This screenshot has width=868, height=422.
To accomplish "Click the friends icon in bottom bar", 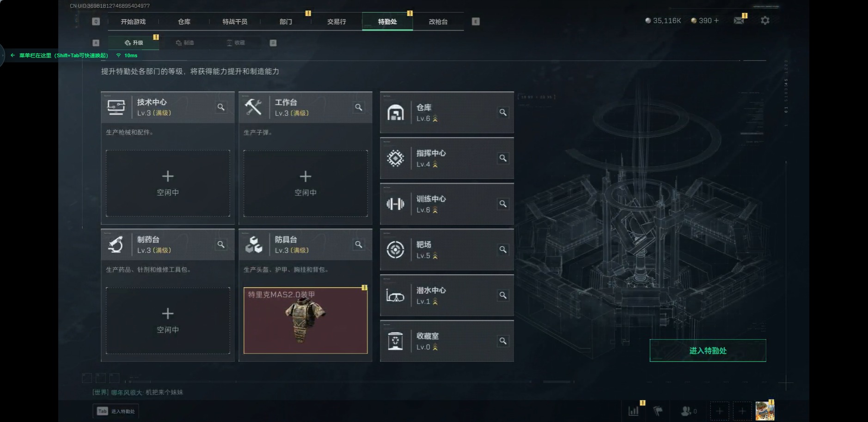I will (686, 410).
